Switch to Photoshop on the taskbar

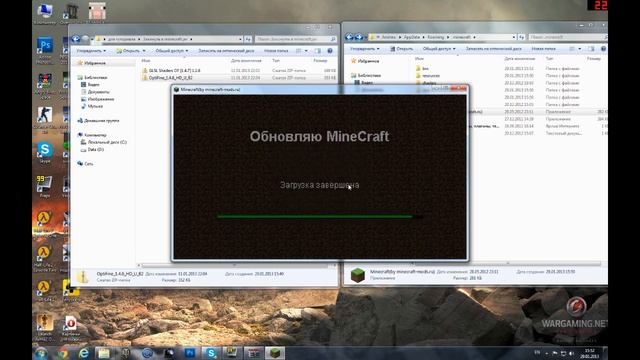189,353
